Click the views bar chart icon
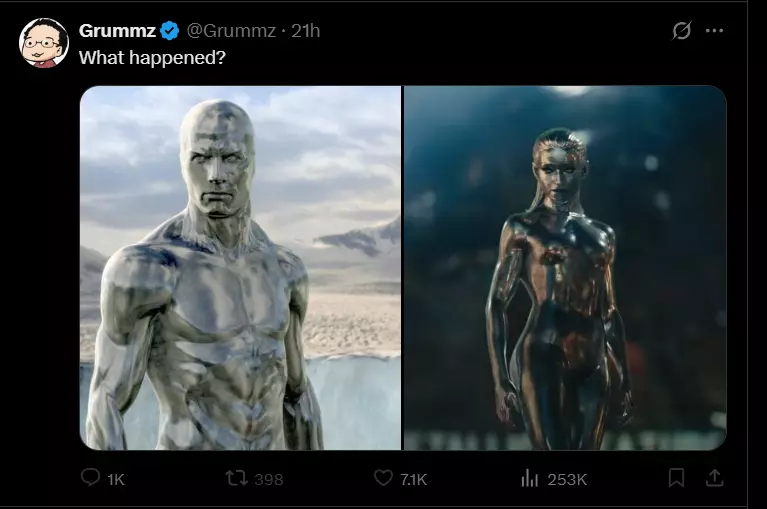 tap(530, 479)
